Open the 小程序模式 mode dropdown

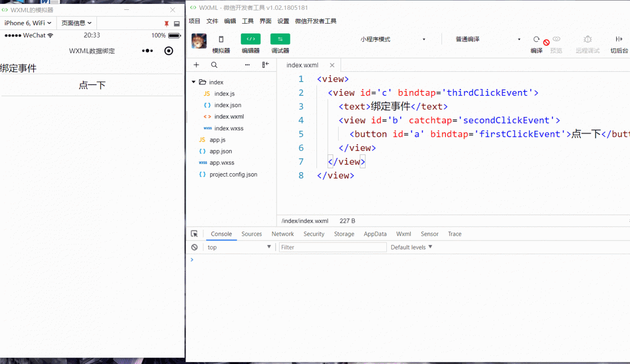point(394,39)
